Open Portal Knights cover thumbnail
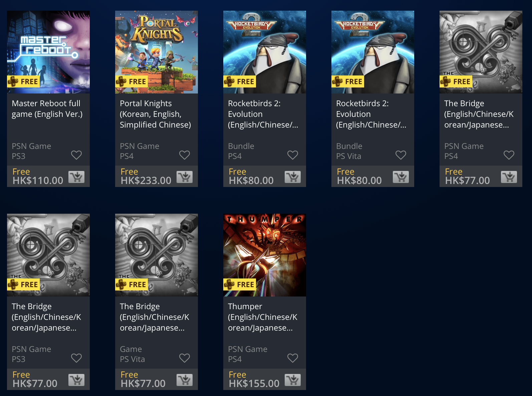532x396 pixels. [x=157, y=52]
